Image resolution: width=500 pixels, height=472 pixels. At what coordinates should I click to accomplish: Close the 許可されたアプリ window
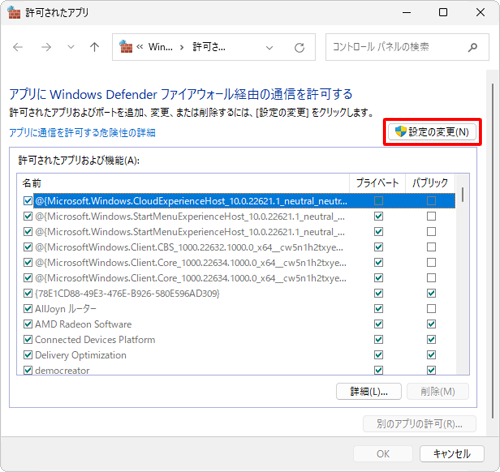[480, 12]
